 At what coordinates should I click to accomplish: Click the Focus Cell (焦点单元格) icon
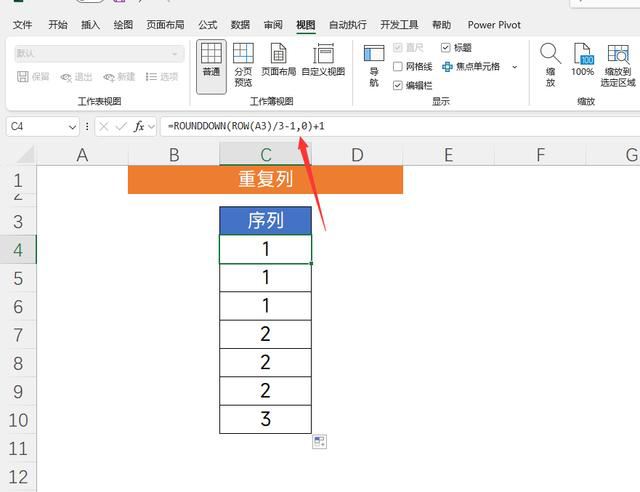click(447, 67)
